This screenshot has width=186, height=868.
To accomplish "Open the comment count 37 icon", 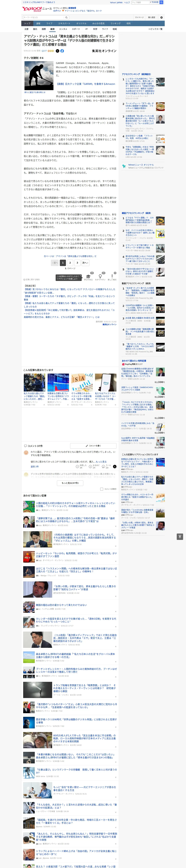I will (x=44, y=51).
